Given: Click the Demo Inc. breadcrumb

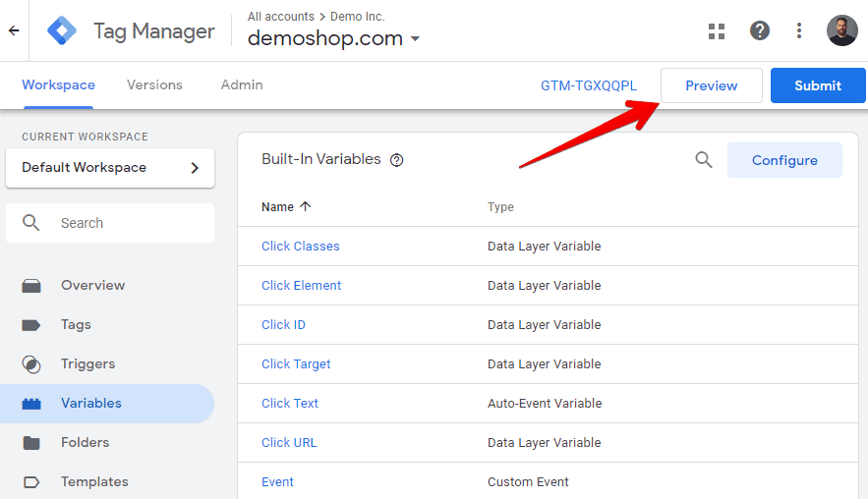Looking at the screenshot, I should pos(357,17).
